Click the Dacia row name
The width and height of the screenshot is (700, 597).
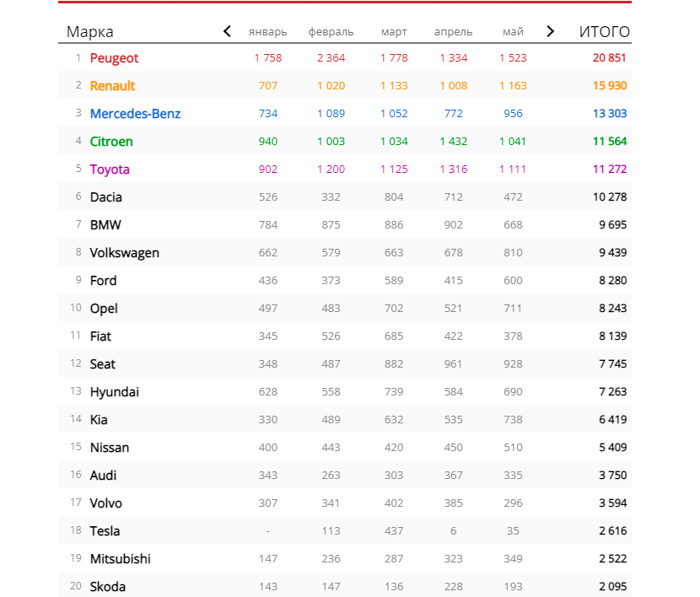click(x=106, y=197)
